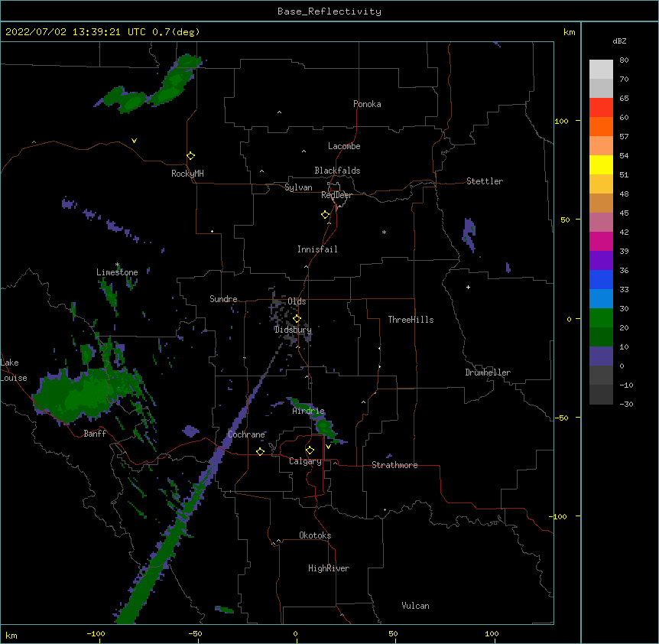Click the Stettler city label
Screen dimensions: 659x644
click(485, 181)
